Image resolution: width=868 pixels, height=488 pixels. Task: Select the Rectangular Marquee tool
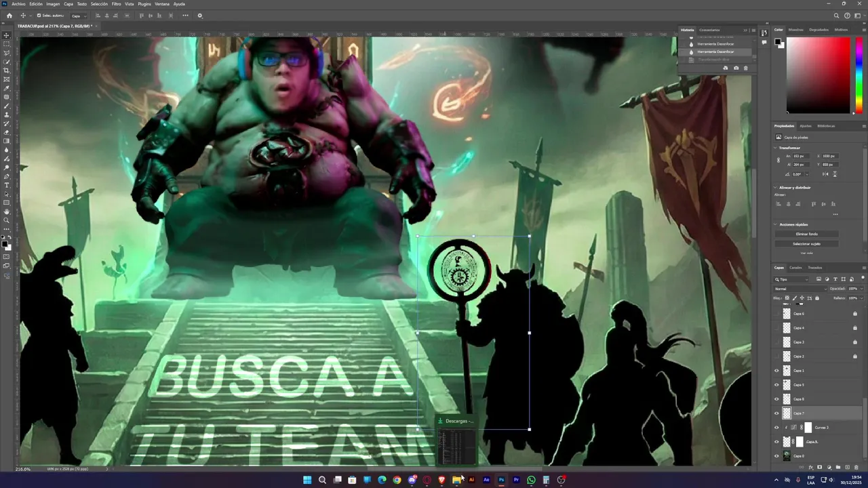point(7,44)
